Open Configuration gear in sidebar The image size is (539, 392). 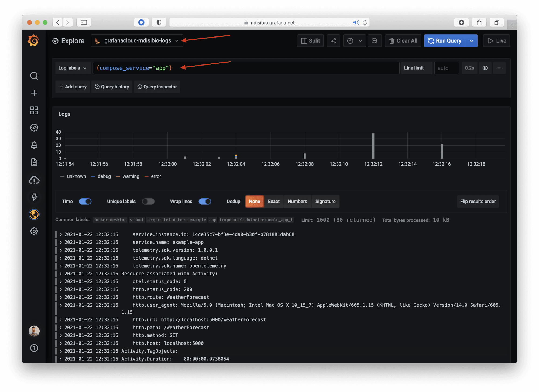coord(34,231)
